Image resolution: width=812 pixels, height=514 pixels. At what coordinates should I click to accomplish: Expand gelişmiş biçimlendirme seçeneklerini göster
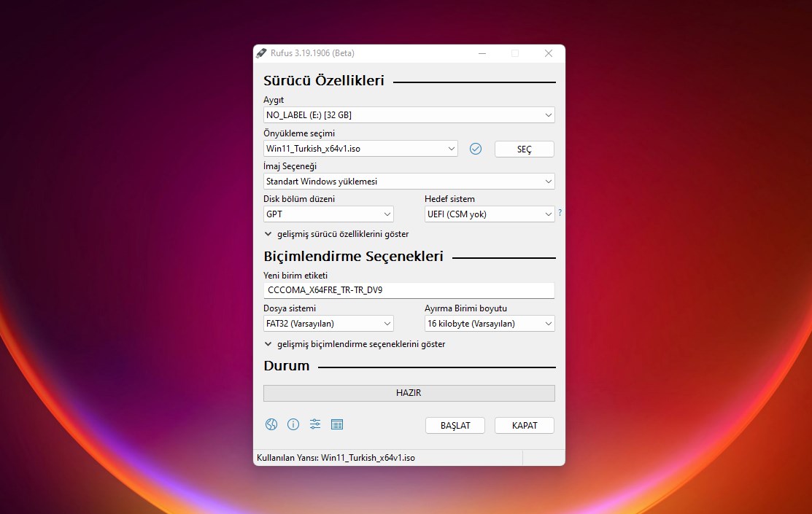355,344
